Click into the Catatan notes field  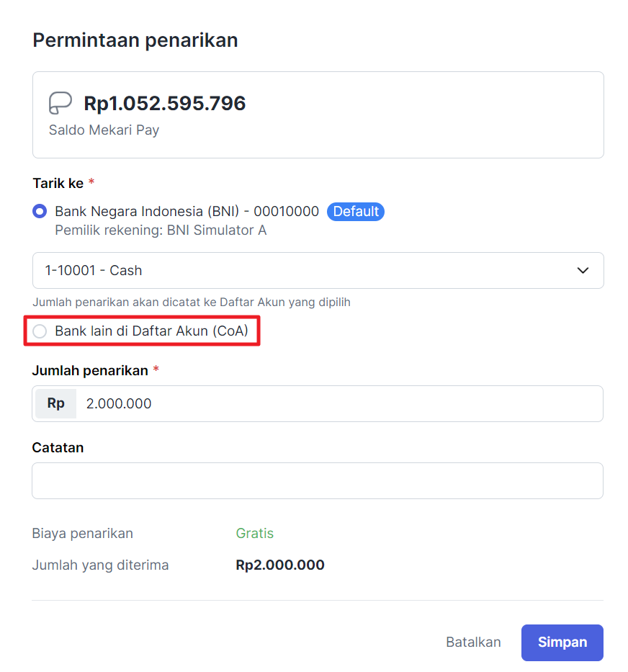(x=317, y=481)
